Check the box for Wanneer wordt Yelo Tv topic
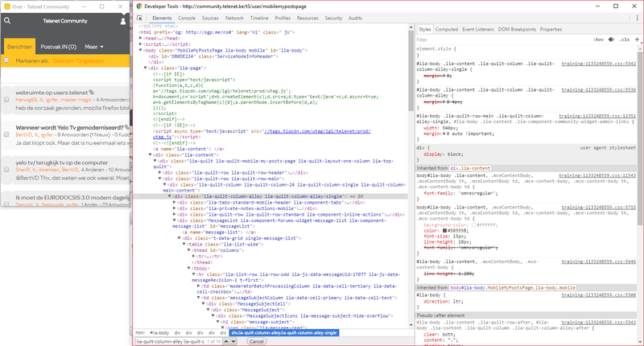 [6, 134]
